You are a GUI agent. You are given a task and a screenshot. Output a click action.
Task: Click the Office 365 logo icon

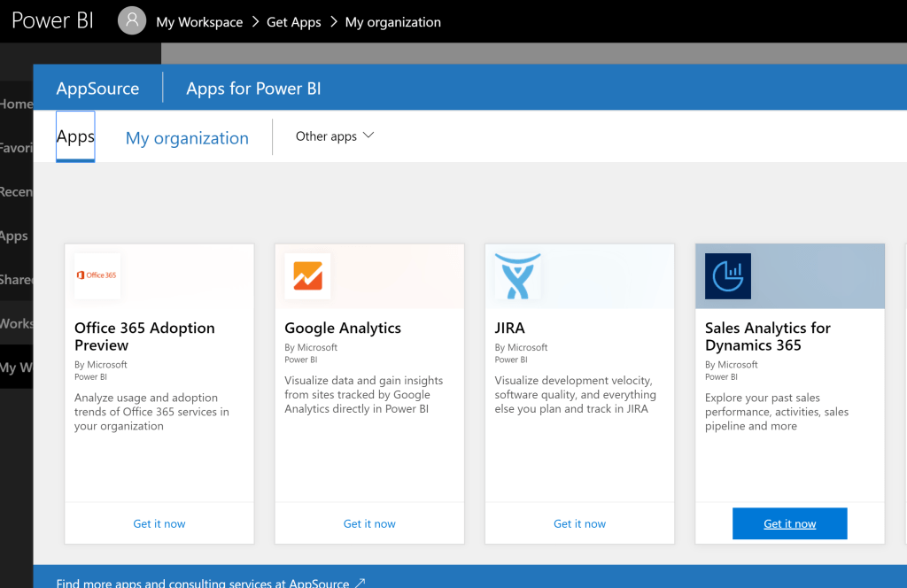point(97,275)
